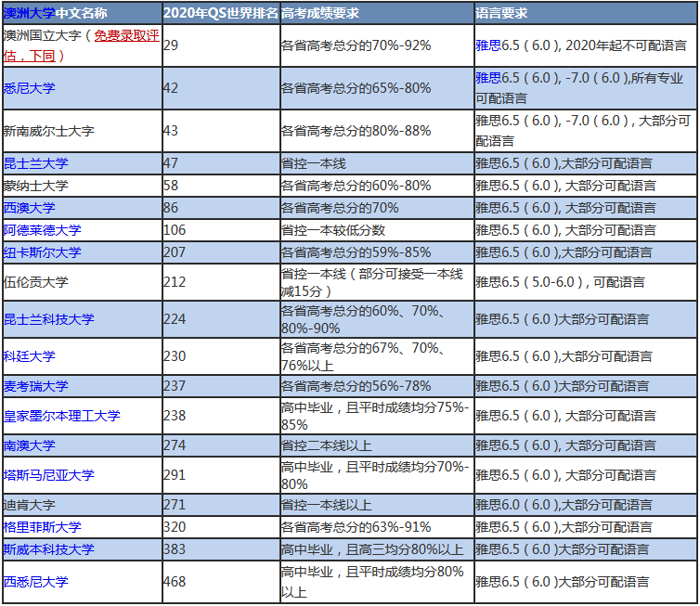
Task: Select the 澳洲国立大学 name text
Action: click(42, 35)
